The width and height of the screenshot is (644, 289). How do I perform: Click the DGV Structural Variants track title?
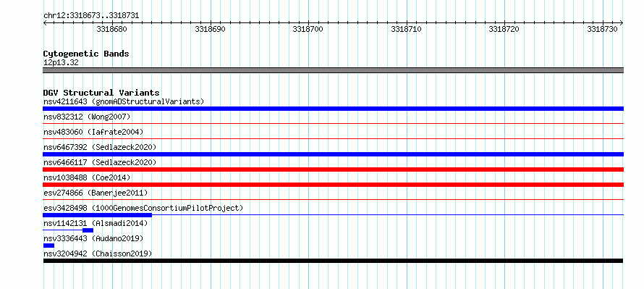101,93
